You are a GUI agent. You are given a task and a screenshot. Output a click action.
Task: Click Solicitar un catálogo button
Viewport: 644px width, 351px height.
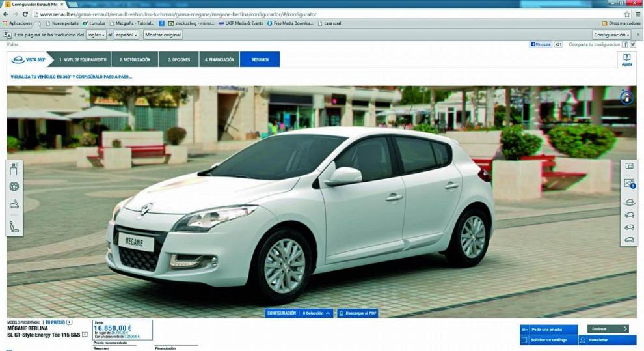(549, 340)
